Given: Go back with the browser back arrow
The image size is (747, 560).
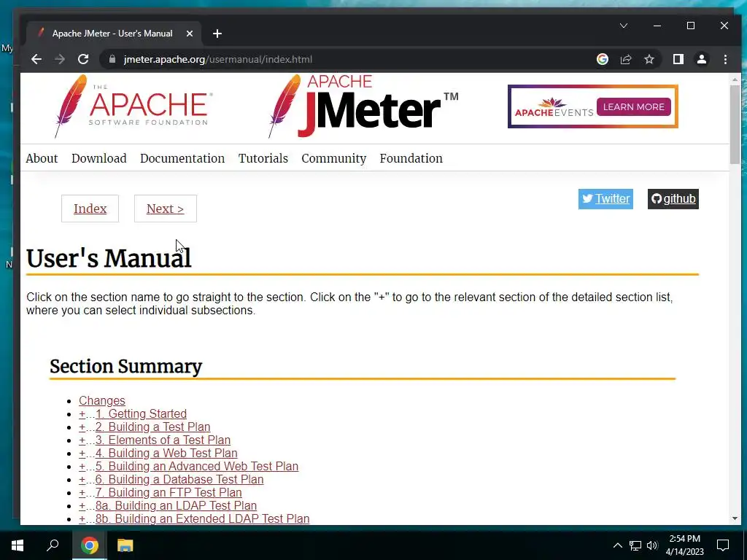Looking at the screenshot, I should tap(36, 59).
